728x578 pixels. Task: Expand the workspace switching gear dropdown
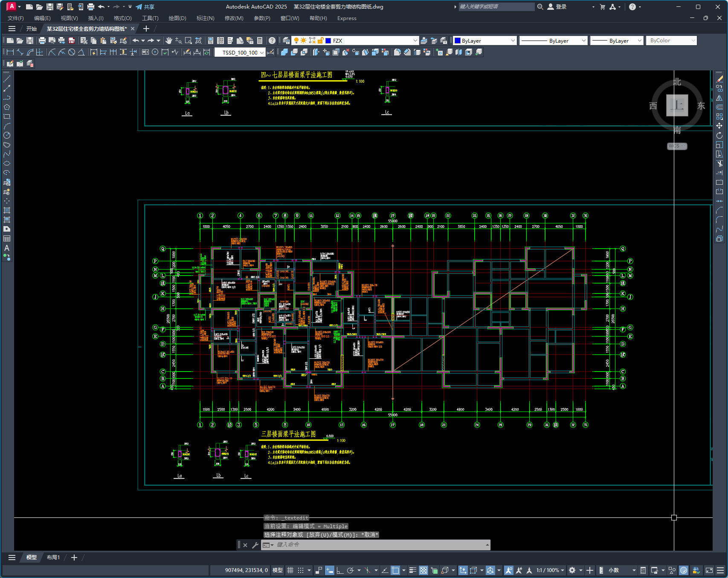pyautogui.click(x=580, y=570)
